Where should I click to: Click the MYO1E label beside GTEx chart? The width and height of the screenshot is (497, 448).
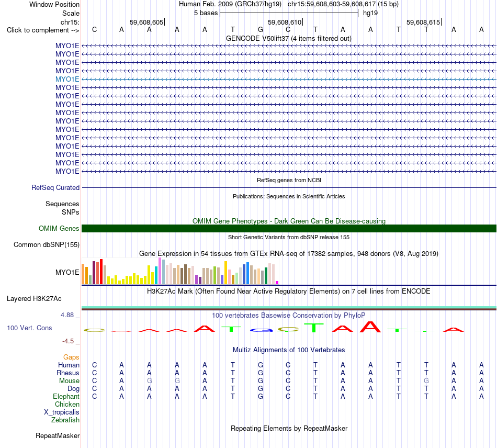[x=67, y=272]
